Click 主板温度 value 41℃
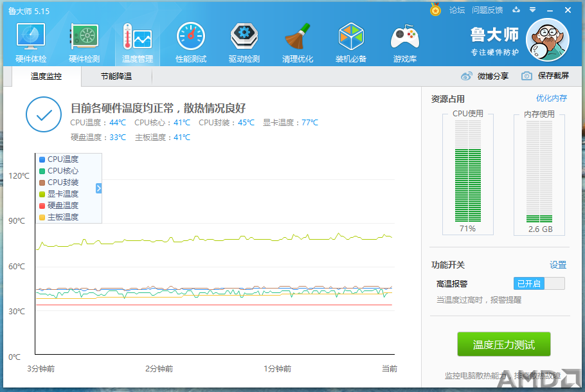The height and width of the screenshot is (392, 585). click(182, 138)
